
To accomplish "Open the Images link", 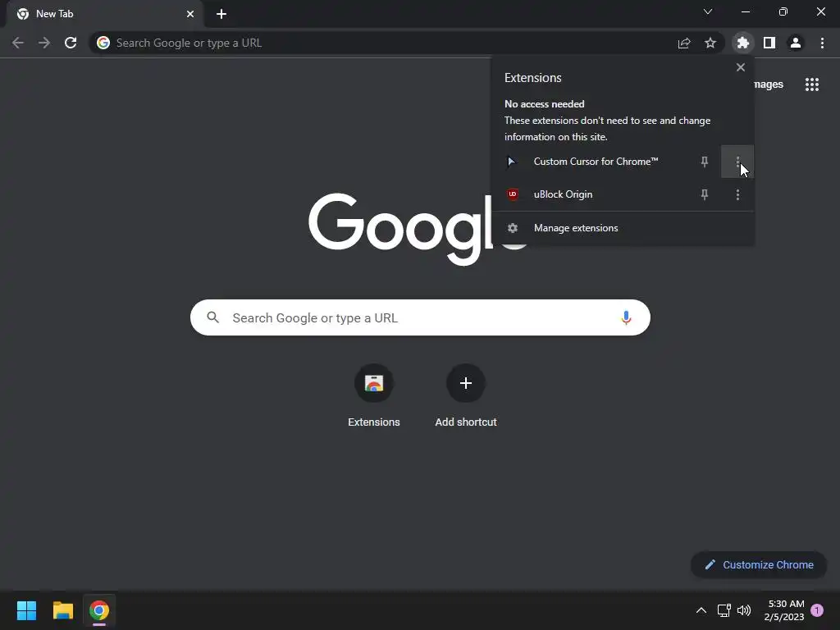I will [x=769, y=84].
